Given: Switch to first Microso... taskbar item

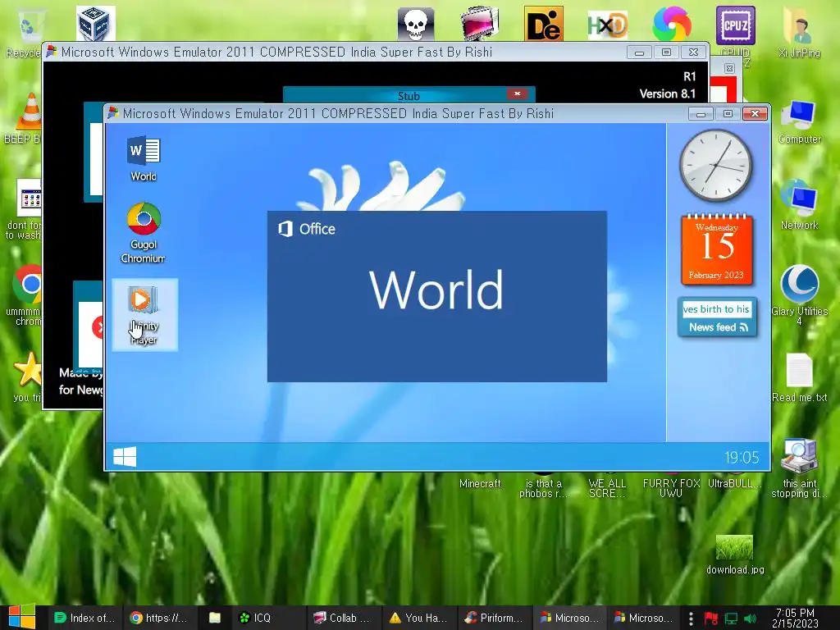Looking at the screenshot, I should 570,618.
